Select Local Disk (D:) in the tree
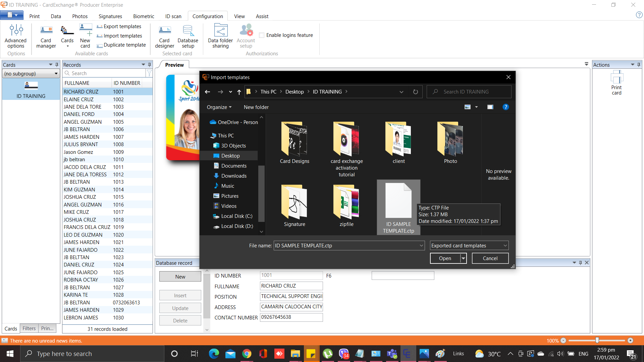This screenshot has height=362, width=644. tap(237, 226)
